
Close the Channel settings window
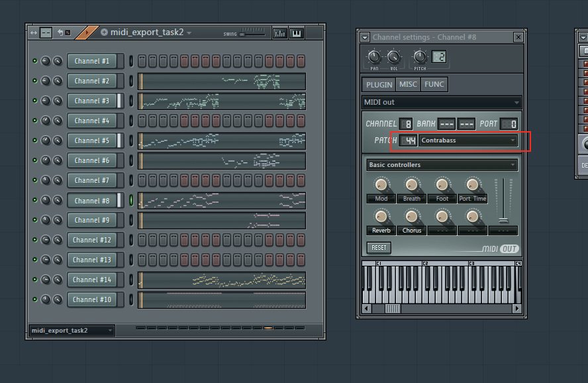[x=518, y=37]
